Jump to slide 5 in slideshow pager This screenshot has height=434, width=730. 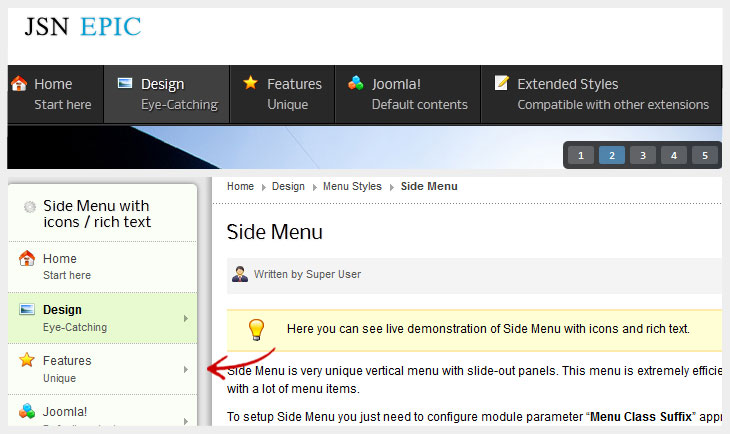(705, 155)
